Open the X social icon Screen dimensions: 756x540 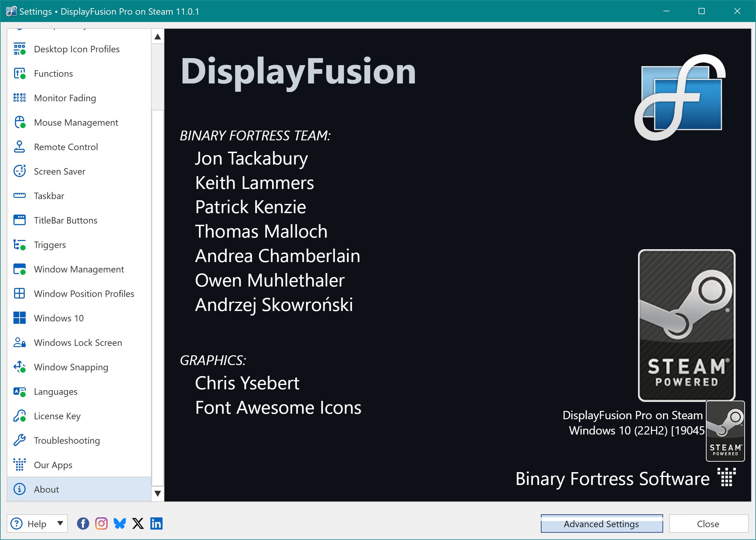pyautogui.click(x=138, y=524)
